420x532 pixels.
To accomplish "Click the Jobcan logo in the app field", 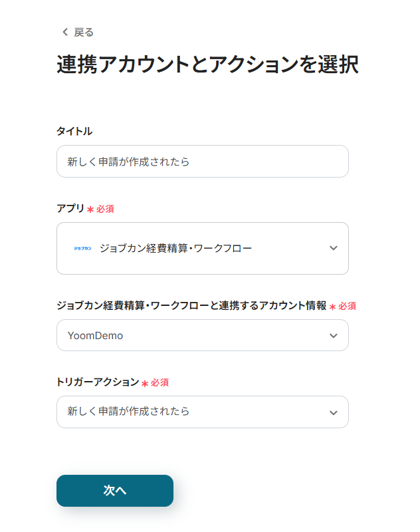I will tap(82, 248).
